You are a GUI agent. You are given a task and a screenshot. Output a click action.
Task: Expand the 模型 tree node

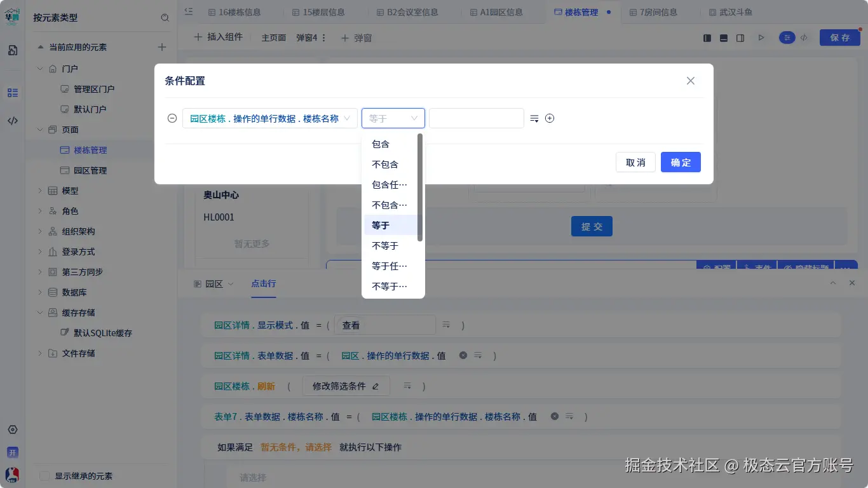[40, 191]
